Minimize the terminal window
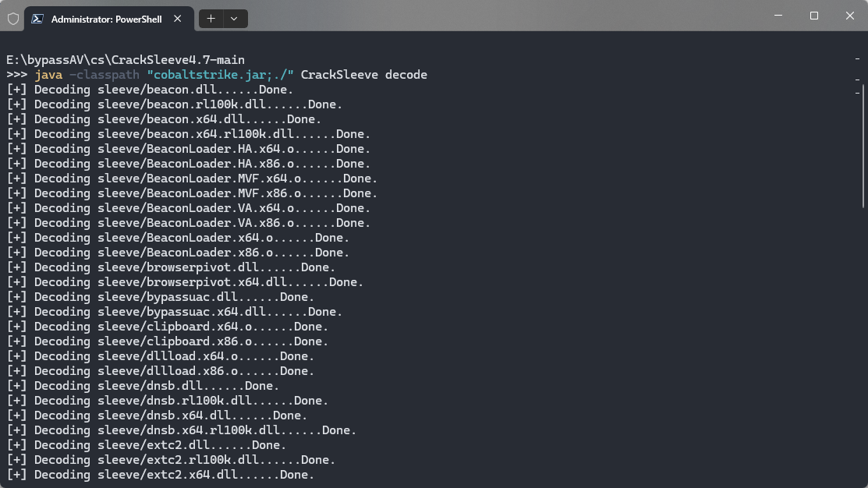 tap(778, 16)
